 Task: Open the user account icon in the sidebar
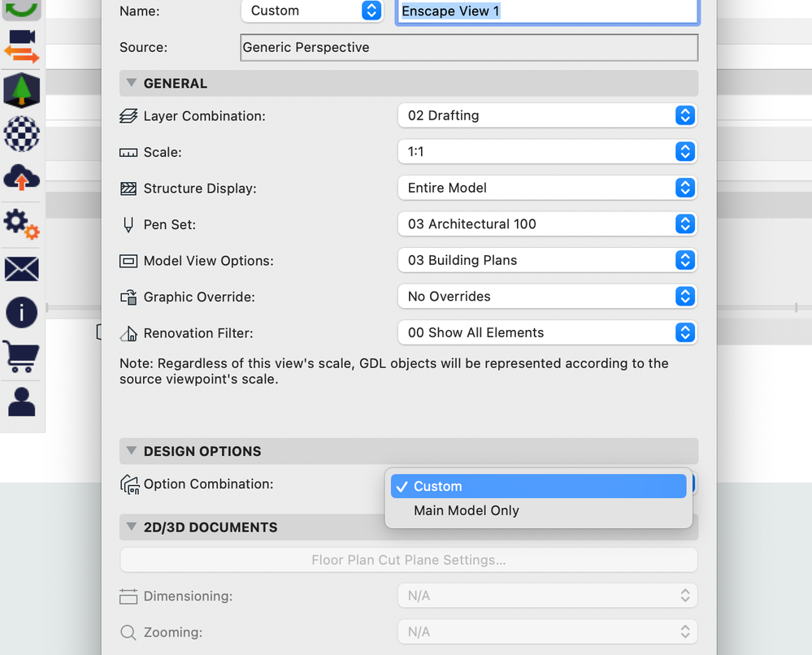coord(21,401)
